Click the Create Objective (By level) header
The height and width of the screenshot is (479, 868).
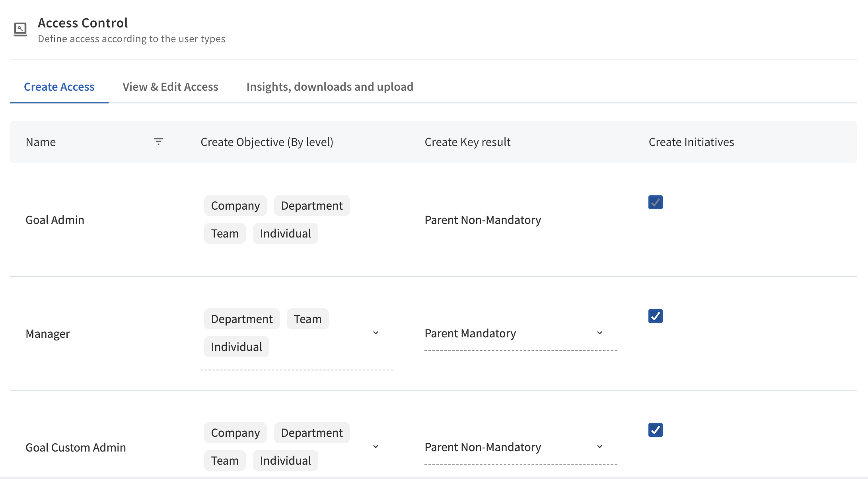click(267, 142)
